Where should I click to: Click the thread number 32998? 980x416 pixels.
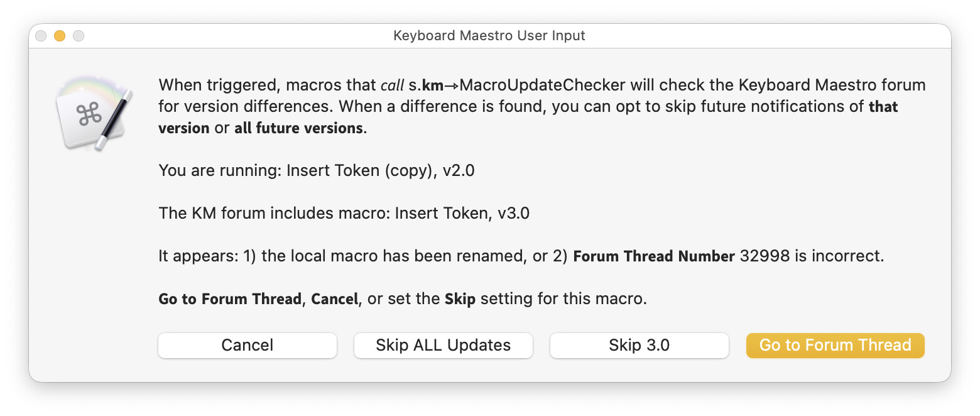point(762,256)
